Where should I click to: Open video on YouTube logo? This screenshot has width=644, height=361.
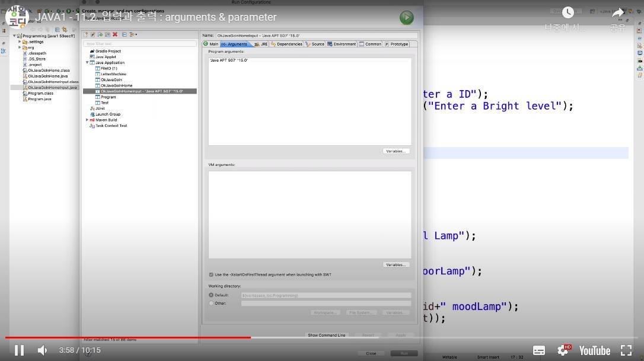click(x=594, y=350)
